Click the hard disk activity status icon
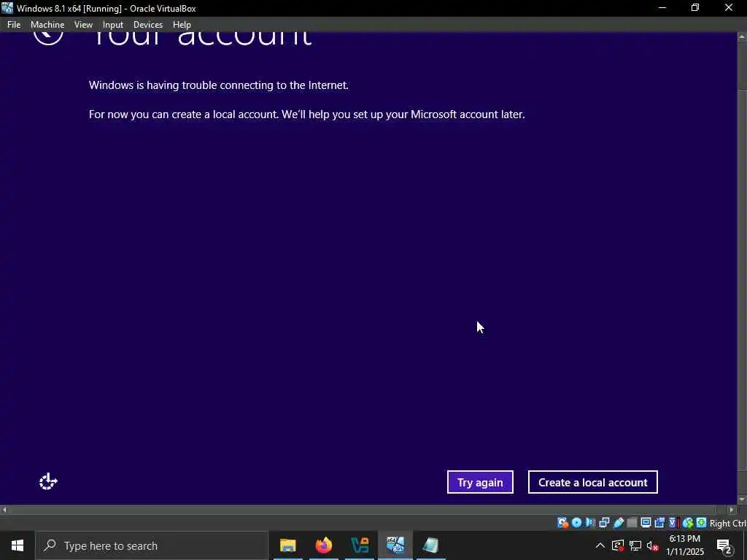Screen dimensions: 747x560 [x=562, y=523]
